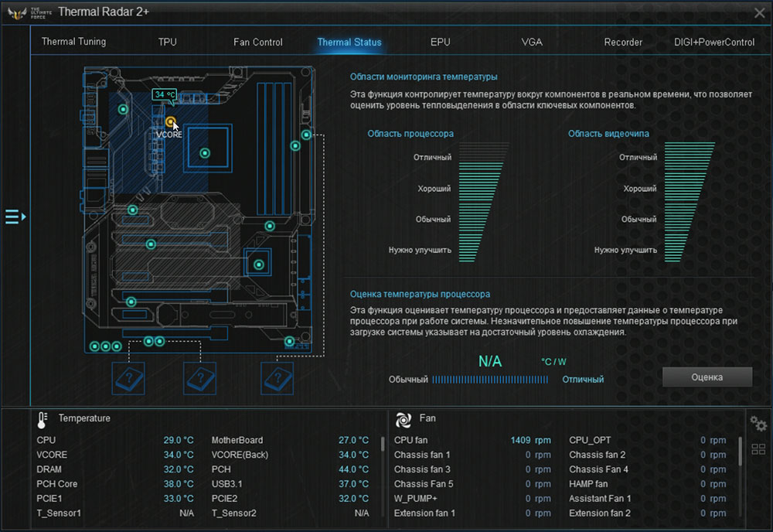Open the DIGI+PowerControl tab
Screen dimensions: 773x532
point(714,42)
